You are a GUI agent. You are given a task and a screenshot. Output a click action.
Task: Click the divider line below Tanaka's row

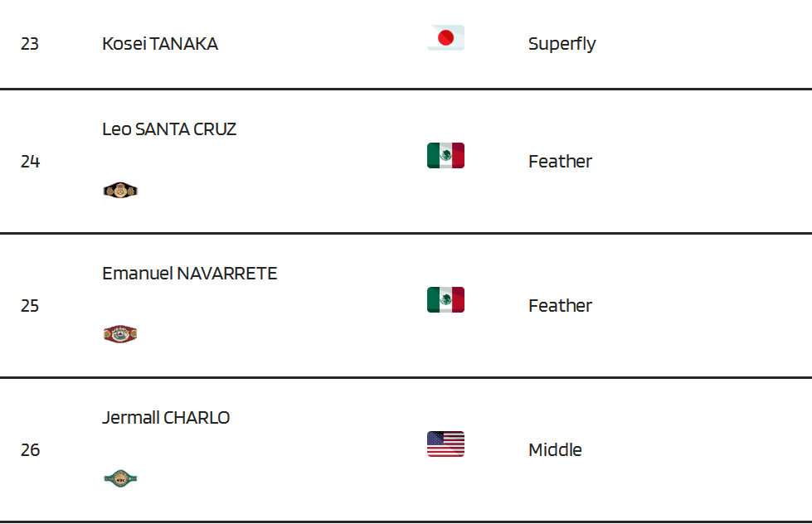pyautogui.click(x=406, y=89)
